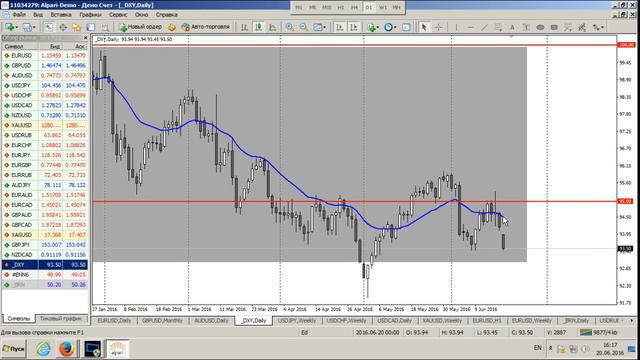Open the Тиковый график tab in Market Watch

(x=61, y=318)
